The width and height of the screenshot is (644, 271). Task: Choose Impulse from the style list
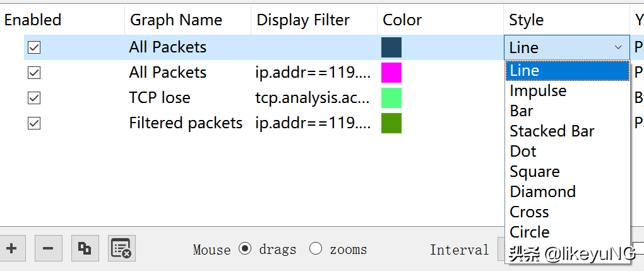[538, 90]
